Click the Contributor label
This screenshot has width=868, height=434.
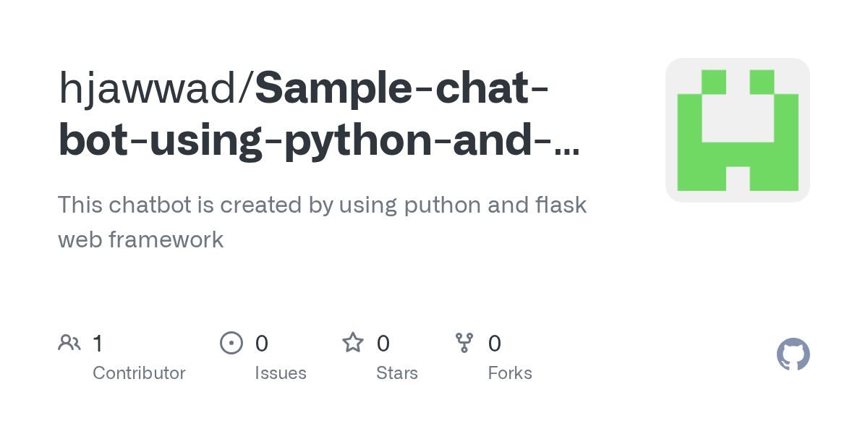[139, 373]
